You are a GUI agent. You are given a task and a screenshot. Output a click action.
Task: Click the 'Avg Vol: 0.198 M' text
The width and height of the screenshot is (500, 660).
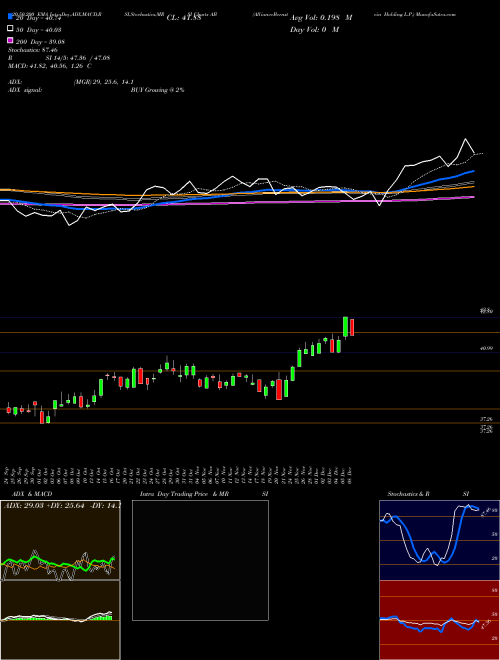[321, 18]
